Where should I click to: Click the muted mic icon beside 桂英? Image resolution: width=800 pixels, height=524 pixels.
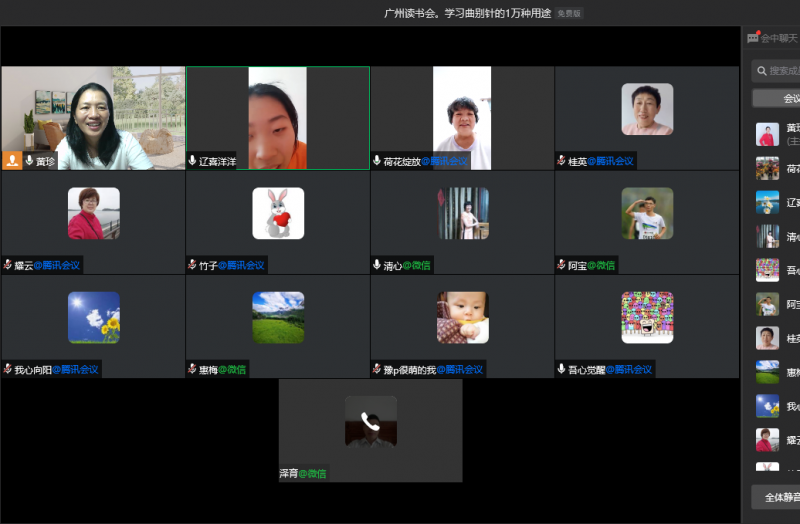coord(561,161)
